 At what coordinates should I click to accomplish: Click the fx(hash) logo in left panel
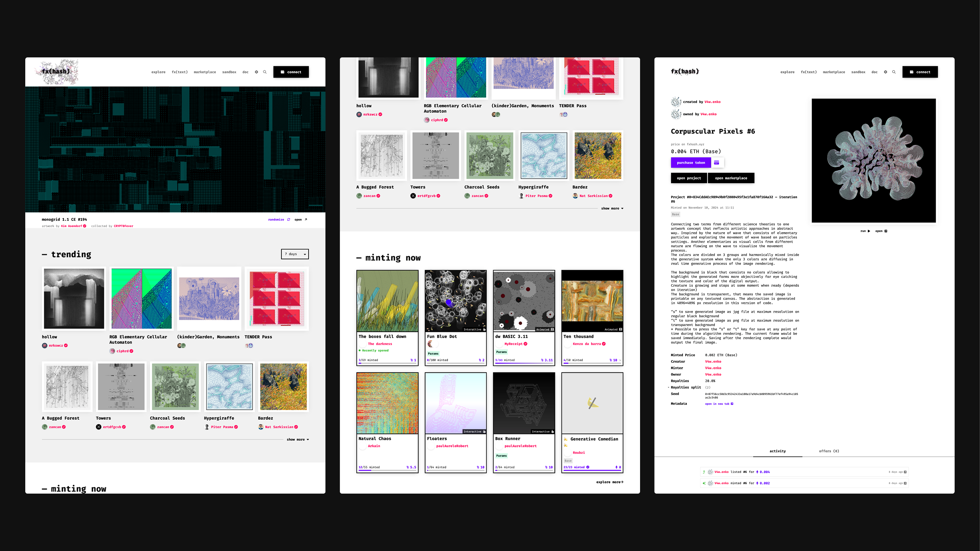tap(56, 72)
